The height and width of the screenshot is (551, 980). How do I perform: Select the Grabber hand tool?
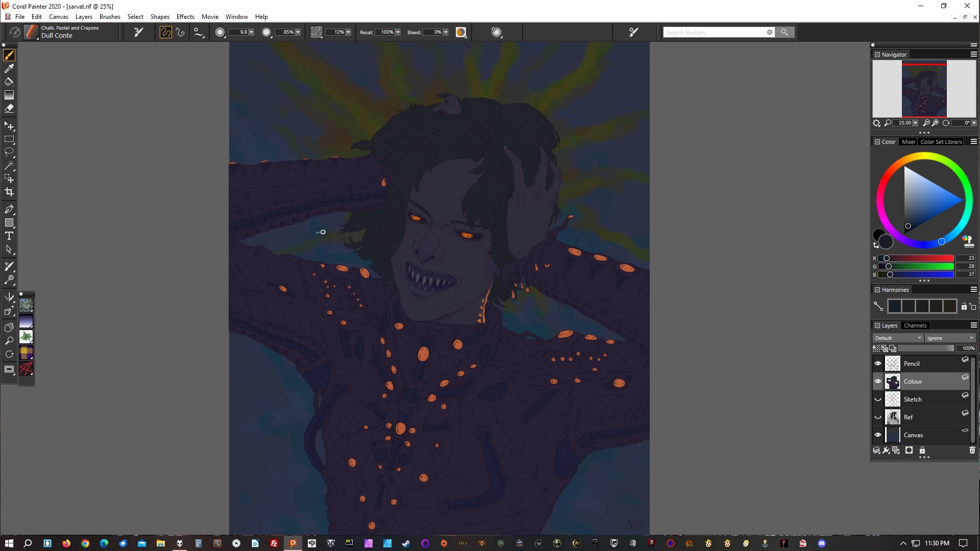[9, 327]
